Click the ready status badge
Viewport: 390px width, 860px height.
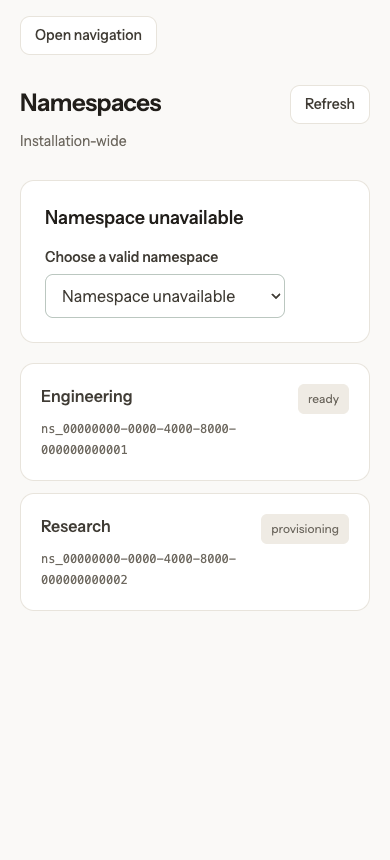pos(323,399)
